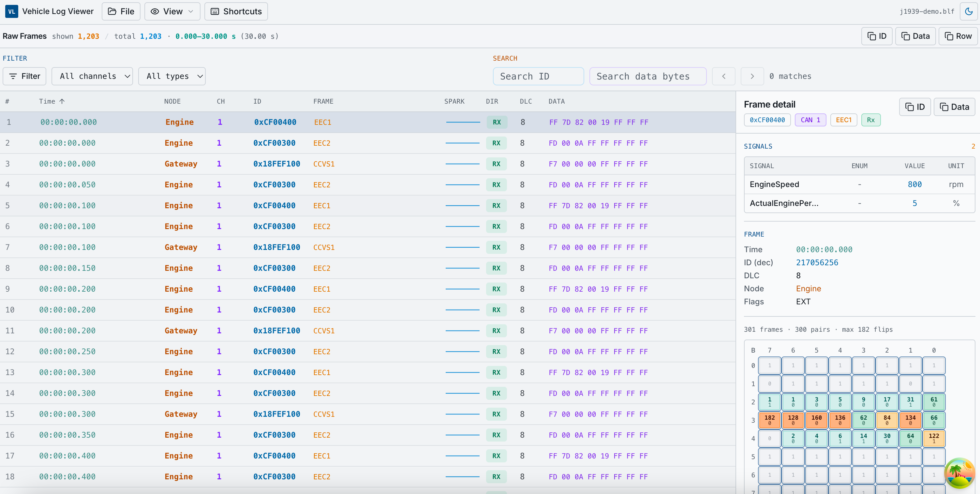Open the File menu
This screenshot has width=980, height=494.
[121, 11]
